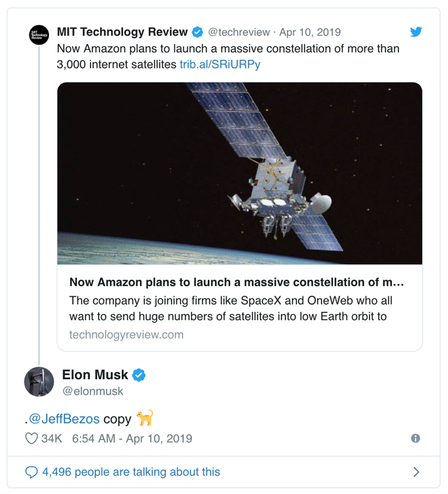The image size is (448, 494).
Task: Click MIT Technology Review profile avatar
Action: click(x=39, y=34)
